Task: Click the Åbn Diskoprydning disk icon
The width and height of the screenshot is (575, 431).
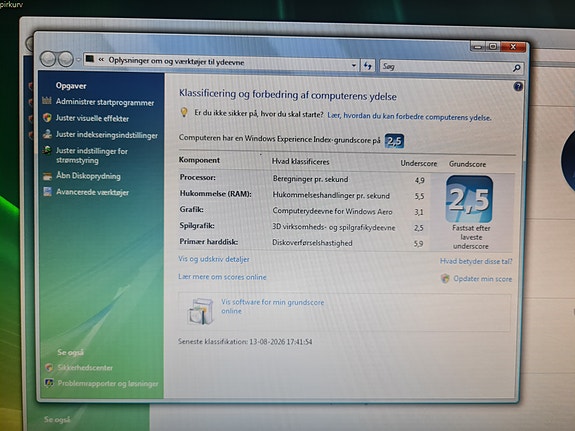Action: click(47, 176)
